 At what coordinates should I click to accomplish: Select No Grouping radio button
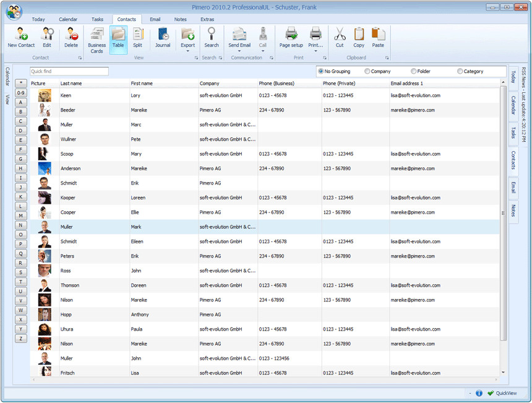[320, 71]
